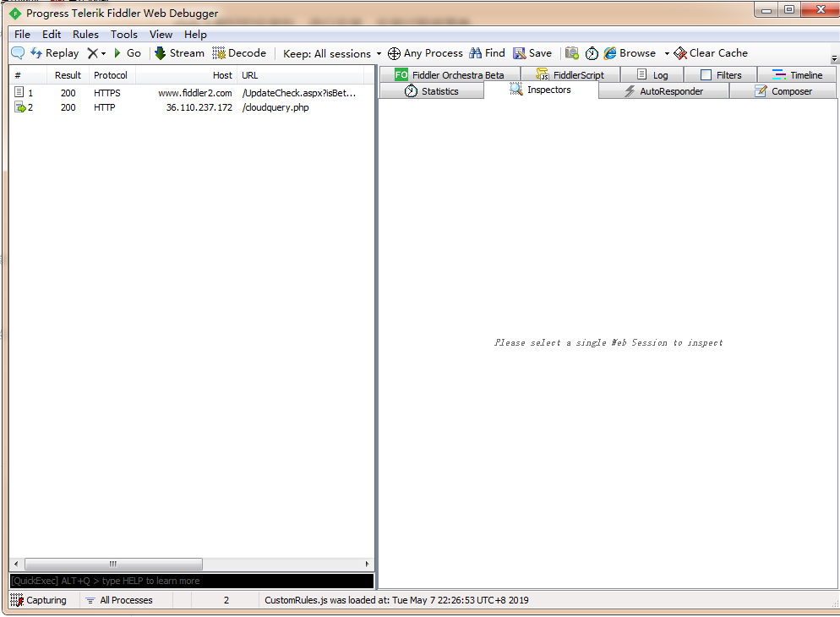
Task: Select the Inspectors tab
Action: (x=541, y=90)
